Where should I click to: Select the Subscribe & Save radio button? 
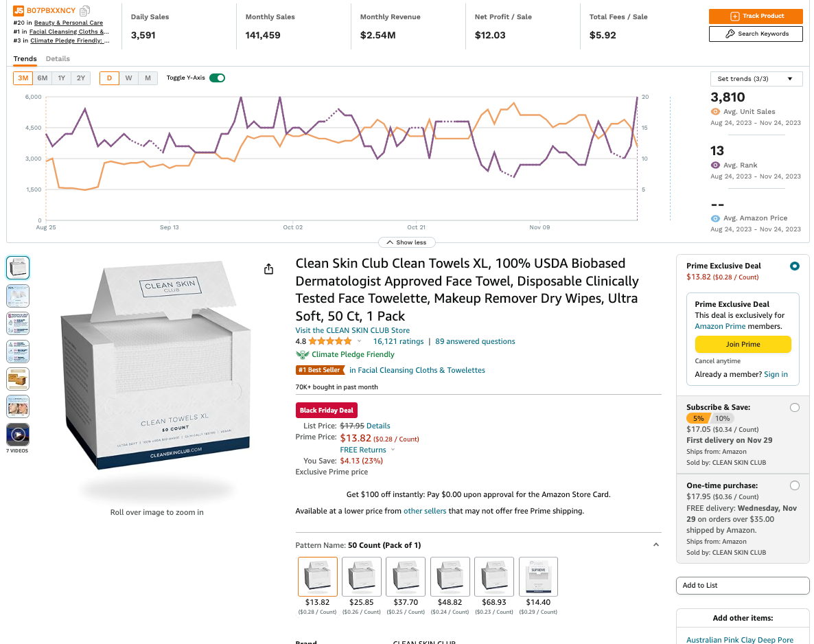tap(794, 408)
